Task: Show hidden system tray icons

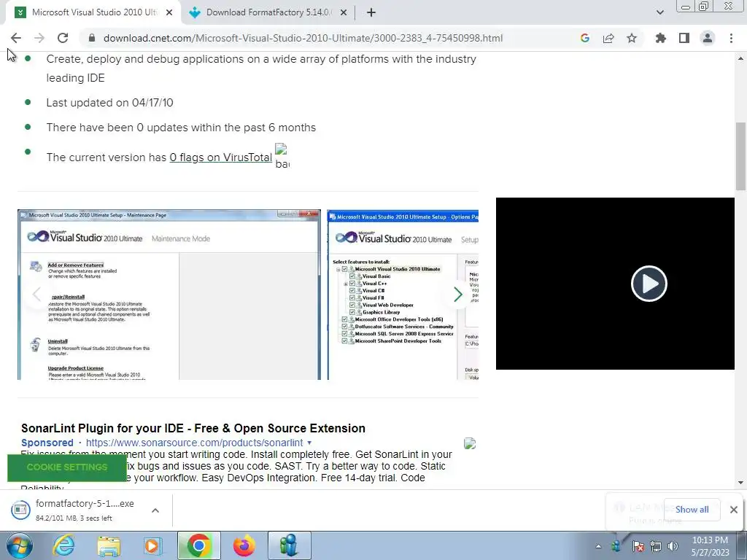Action: (x=598, y=546)
